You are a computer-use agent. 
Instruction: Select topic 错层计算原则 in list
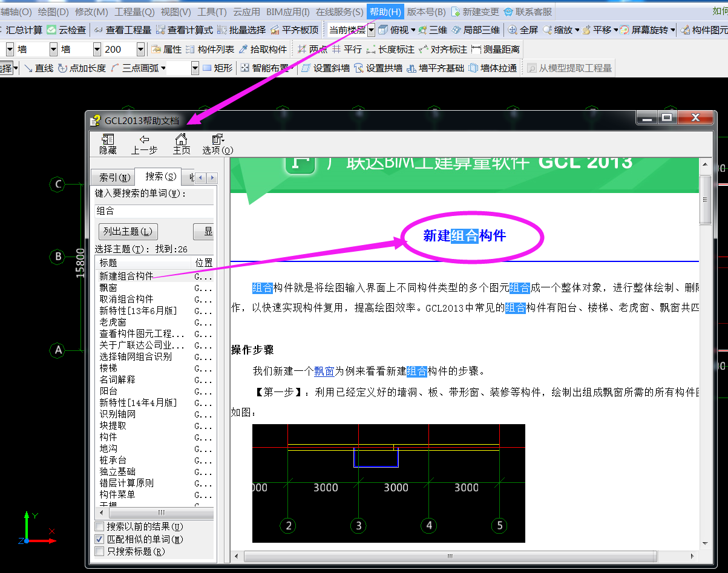126,483
